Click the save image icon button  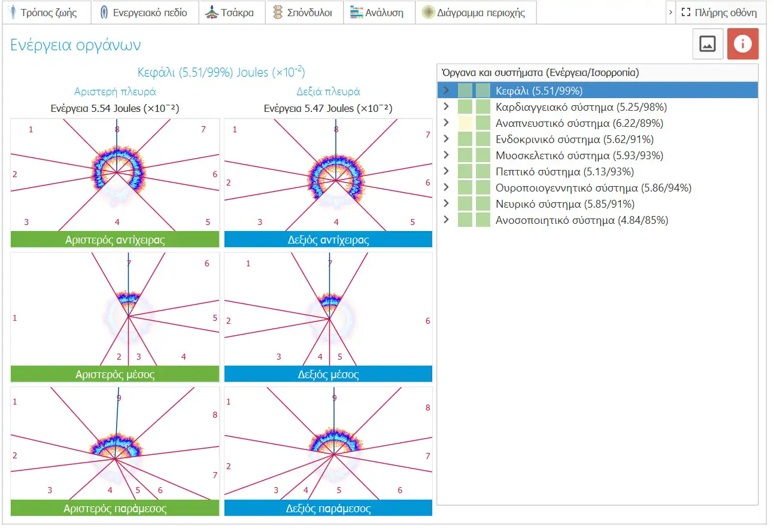click(708, 44)
